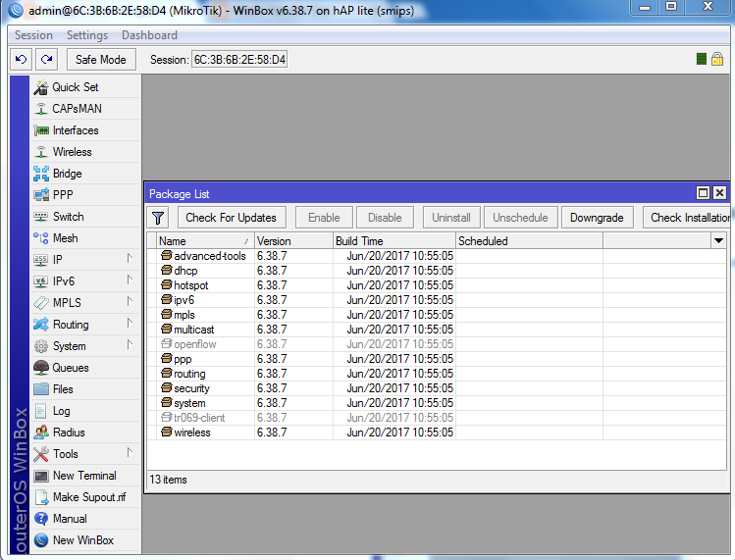Select the mpls package row
The width and height of the screenshot is (735, 560).
[437, 315]
